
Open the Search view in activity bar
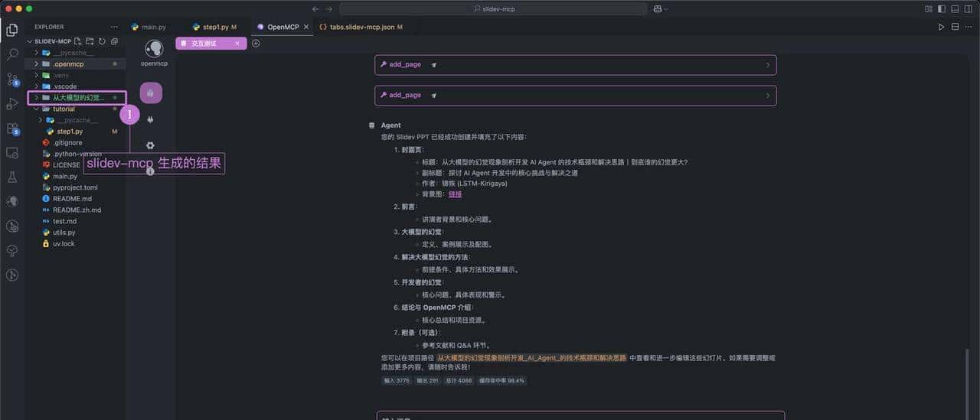(12, 54)
